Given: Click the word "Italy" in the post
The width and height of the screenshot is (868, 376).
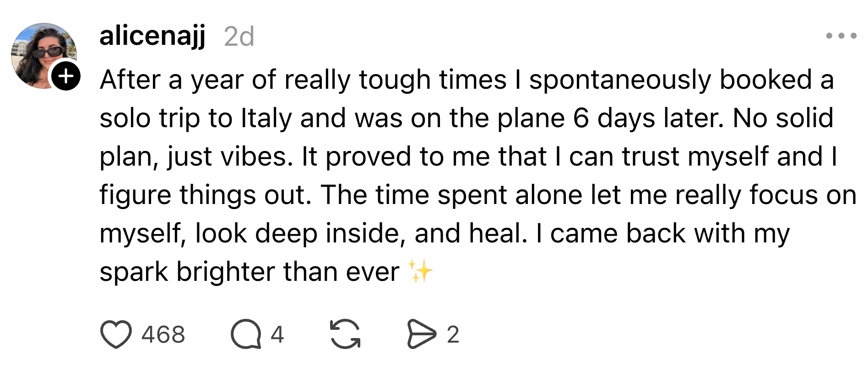Looking at the screenshot, I should [x=266, y=118].
